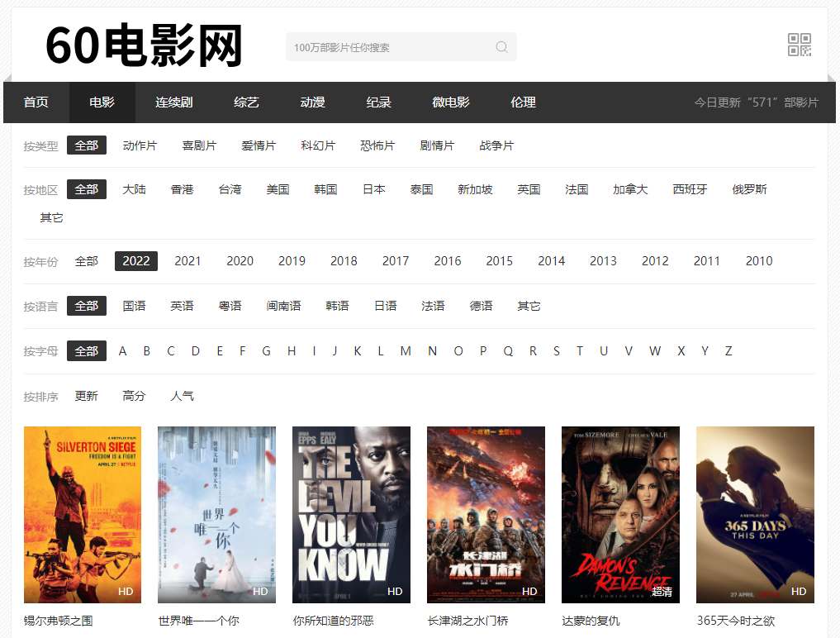The height and width of the screenshot is (638, 840).
Task: Pick 韩国 as the region
Action: pos(325,189)
